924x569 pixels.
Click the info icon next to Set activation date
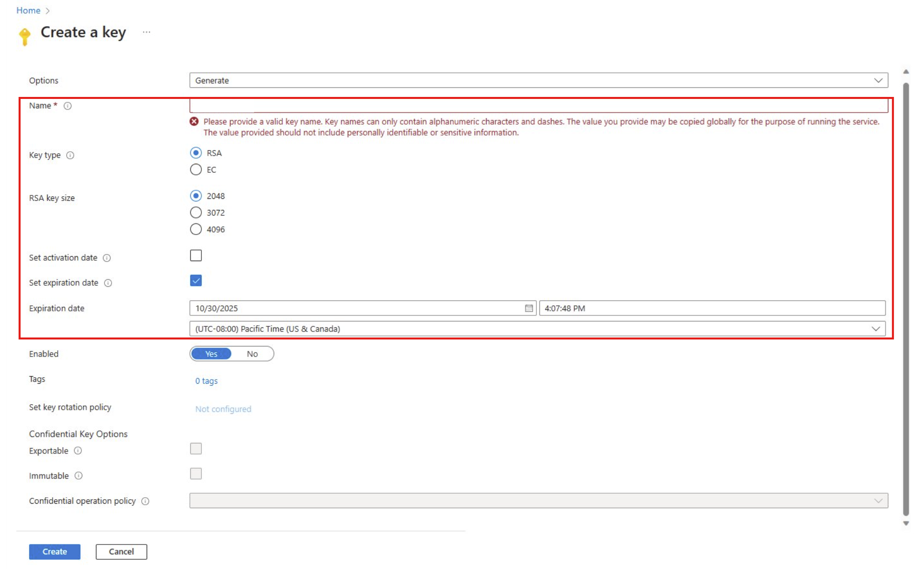(106, 258)
